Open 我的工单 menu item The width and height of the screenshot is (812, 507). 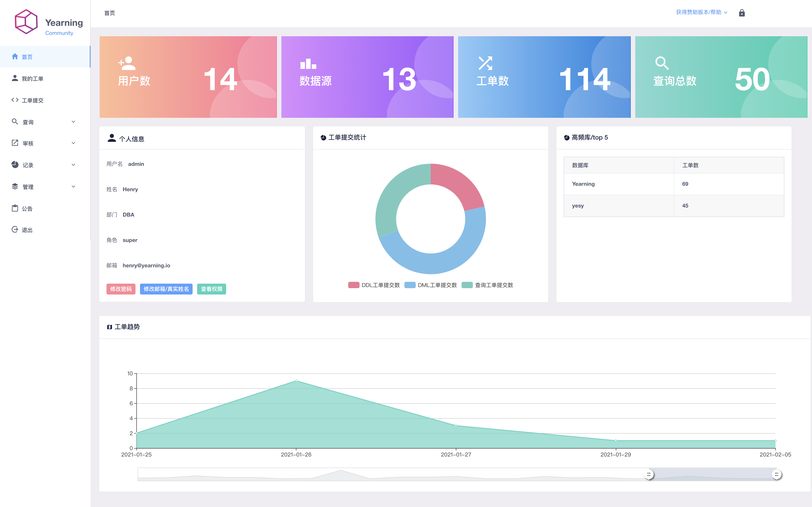[32, 78]
